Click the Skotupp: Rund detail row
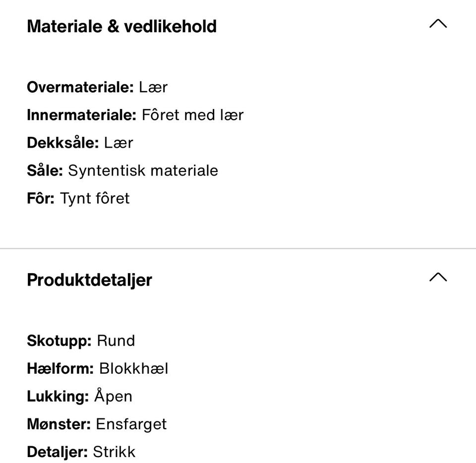This screenshot has height=463, width=476. click(x=81, y=341)
